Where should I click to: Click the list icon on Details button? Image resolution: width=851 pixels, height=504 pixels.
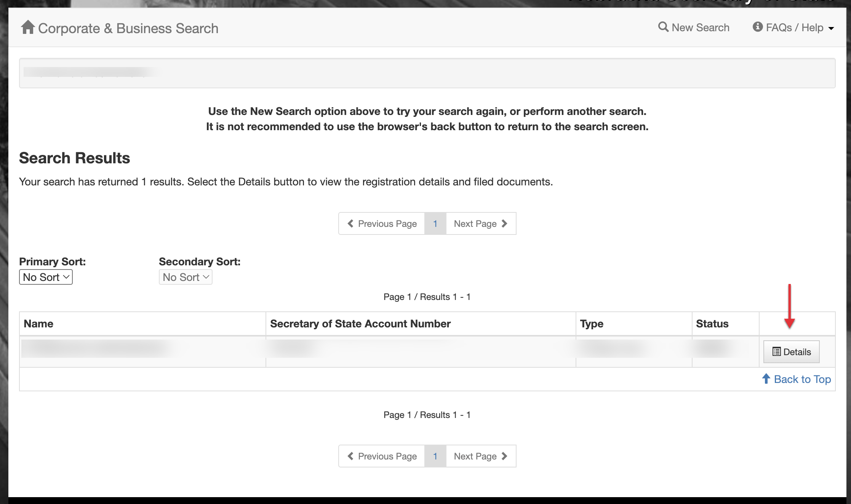[776, 352]
